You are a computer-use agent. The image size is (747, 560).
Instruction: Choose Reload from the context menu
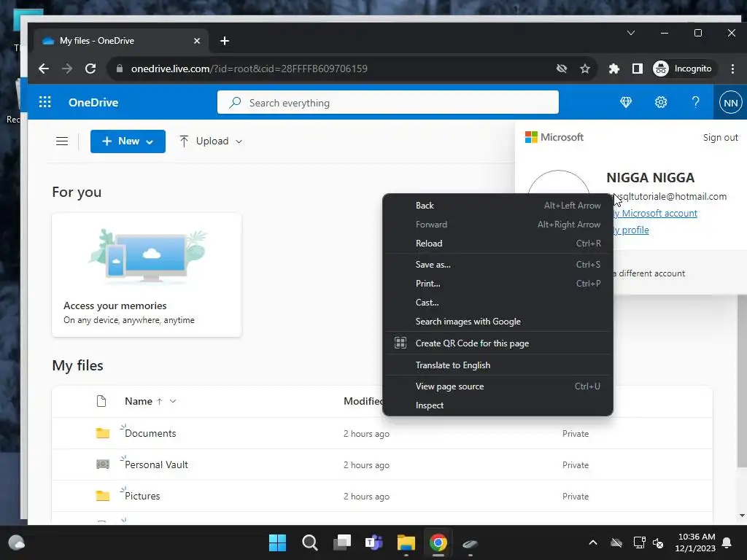[x=498, y=244]
